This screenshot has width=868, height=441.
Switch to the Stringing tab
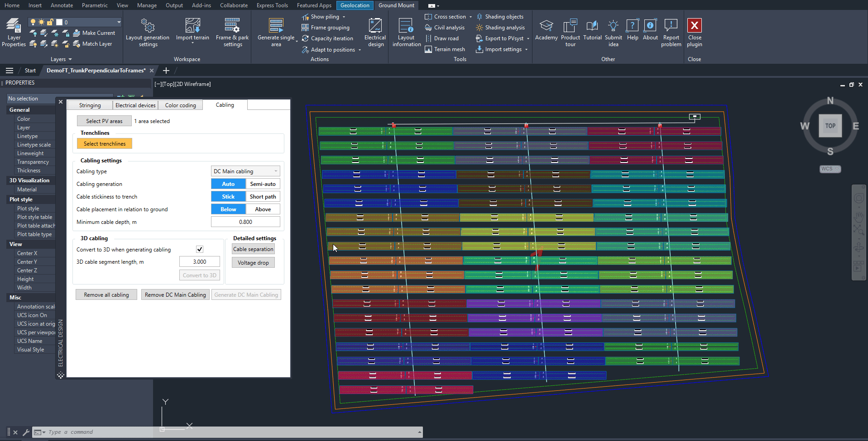tap(90, 105)
